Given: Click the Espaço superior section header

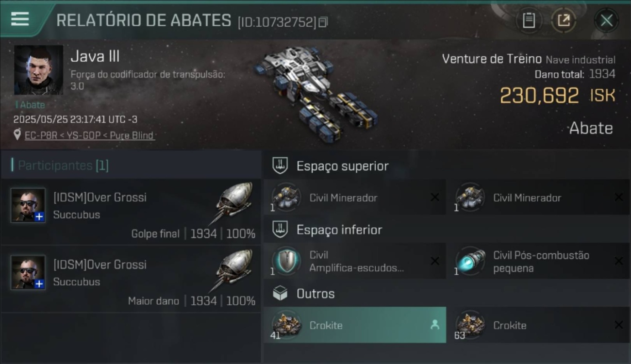Looking at the screenshot, I should pos(343,166).
